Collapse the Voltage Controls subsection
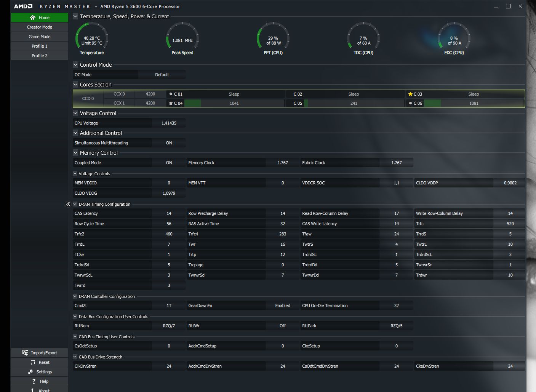The height and width of the screenshot is (392, 536). point(75,174)
